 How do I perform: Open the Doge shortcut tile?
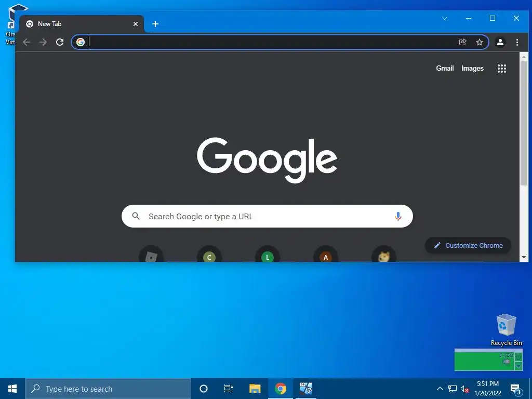[x=384, y=254]
